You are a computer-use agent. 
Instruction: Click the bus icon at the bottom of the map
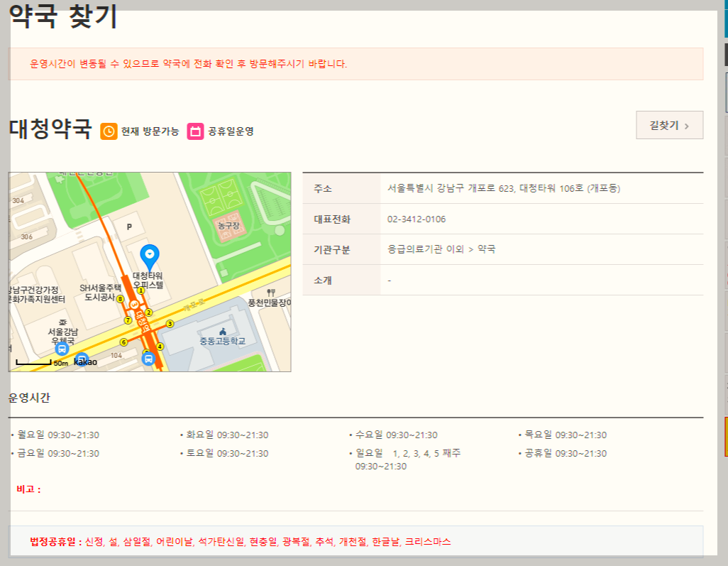pos(148,359)
